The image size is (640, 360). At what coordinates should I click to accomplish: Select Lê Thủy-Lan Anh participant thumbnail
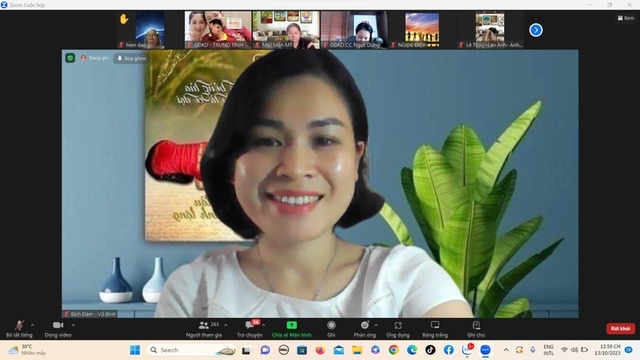(x=490, y=30)
